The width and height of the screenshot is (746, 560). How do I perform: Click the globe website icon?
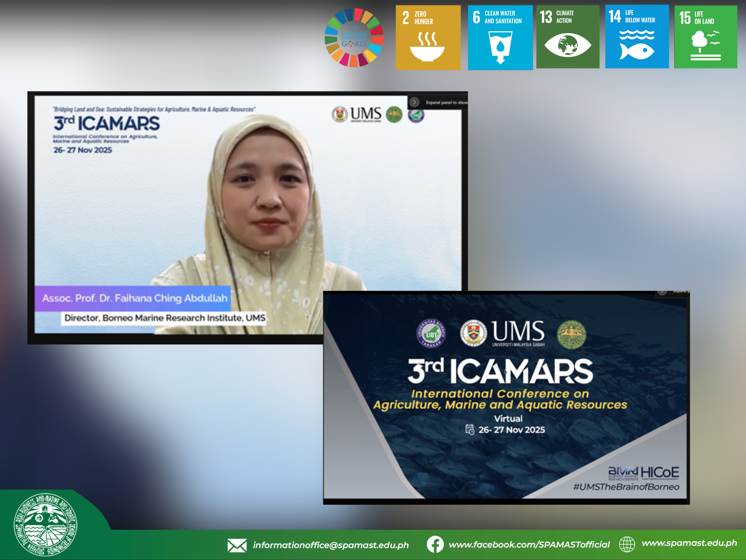pyautogui.click(x=627, y=544)
